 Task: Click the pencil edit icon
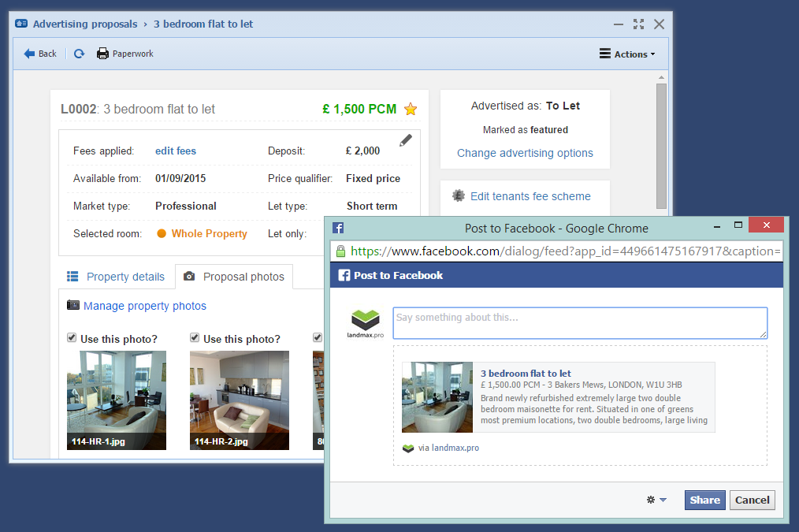[405, 140]
